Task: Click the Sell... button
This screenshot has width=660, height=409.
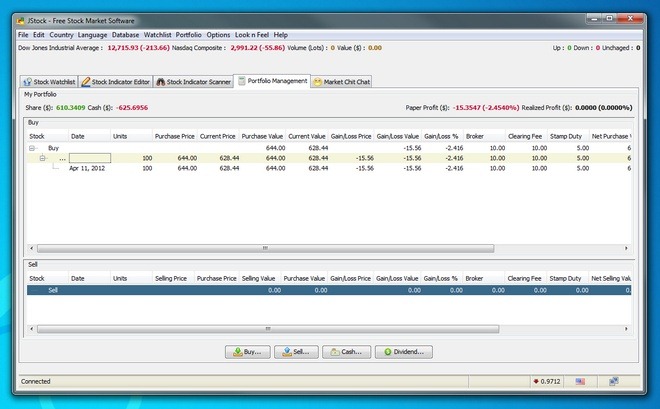Action: pyautogui.click(x=296, y=352)
